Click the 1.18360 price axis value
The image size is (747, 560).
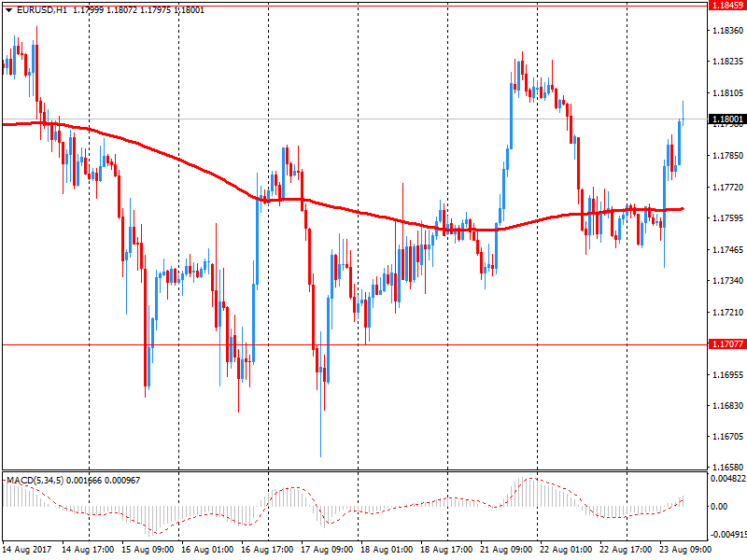(x=727, y=31)
